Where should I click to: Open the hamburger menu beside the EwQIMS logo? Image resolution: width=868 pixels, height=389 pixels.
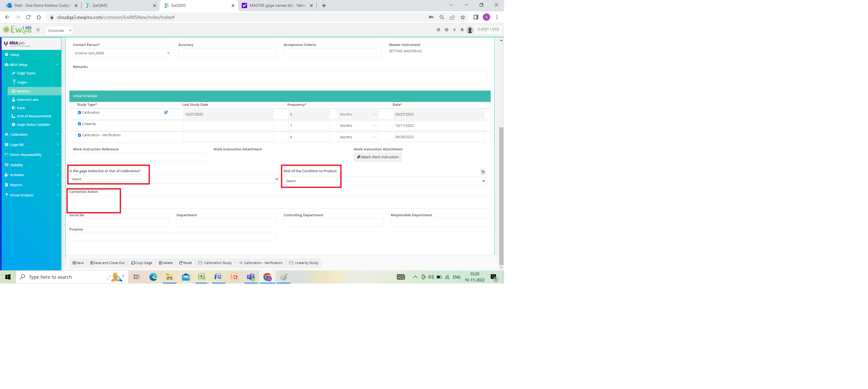(x=38, y=30)
